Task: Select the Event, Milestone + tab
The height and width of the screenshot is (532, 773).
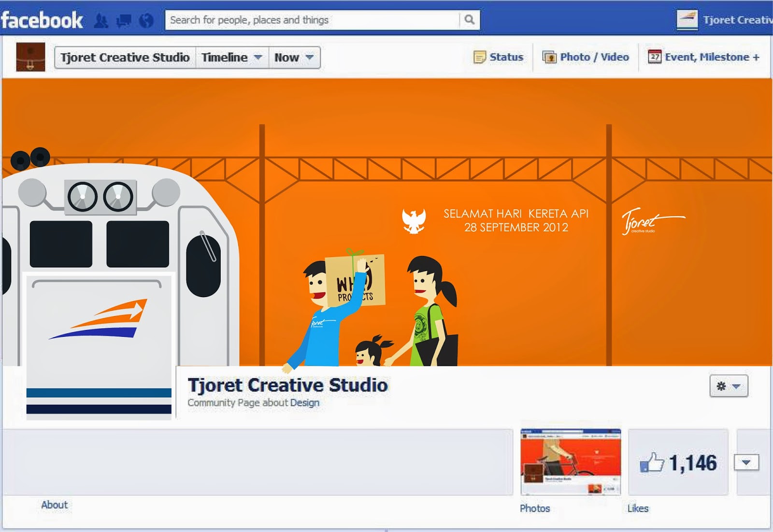Action: pyautogui.click(x=704, y=57)
